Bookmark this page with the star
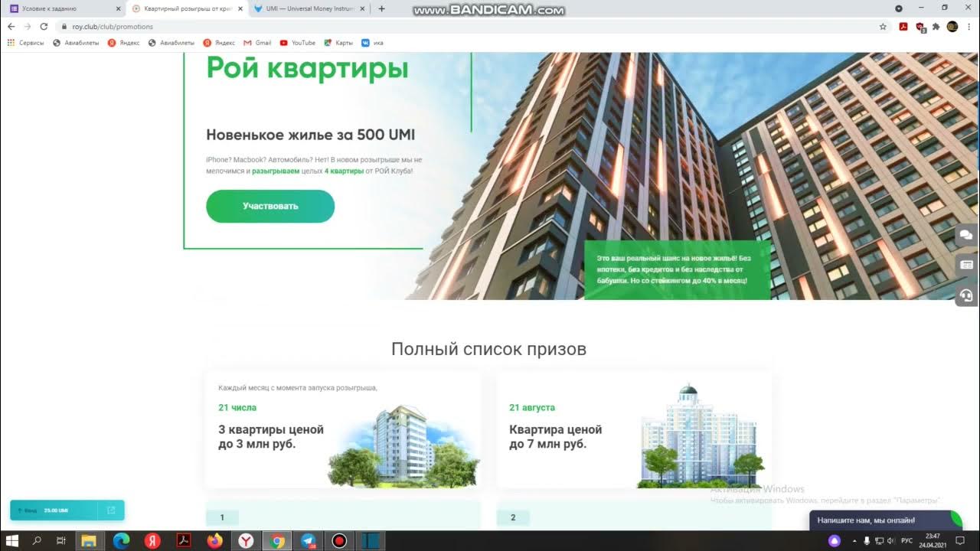This screenshot has height=551, width=980. click(883, 26)
